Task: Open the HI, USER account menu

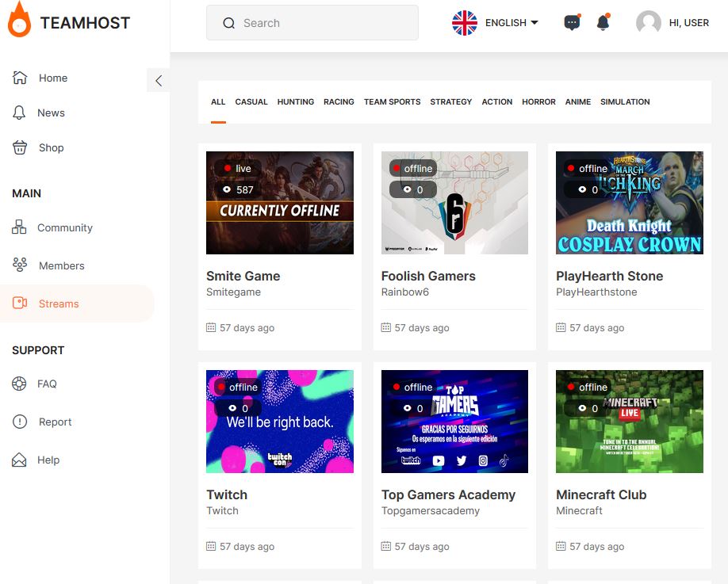Action: coord(689,23)
